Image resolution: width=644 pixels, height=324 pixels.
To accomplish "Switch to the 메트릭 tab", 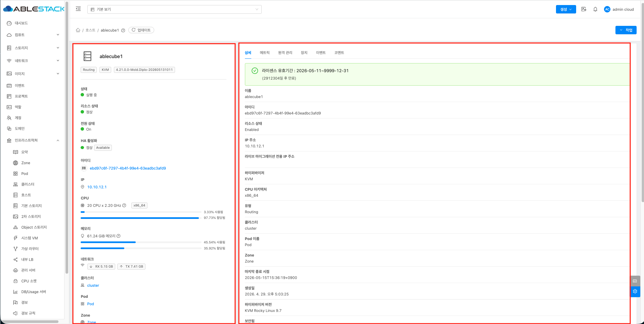I will coord(264,53).
